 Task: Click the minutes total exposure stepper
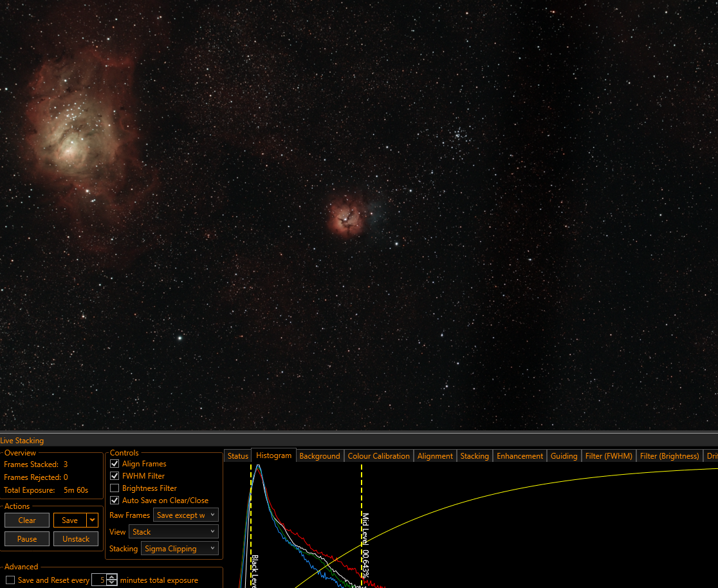(x=112, y=580)
